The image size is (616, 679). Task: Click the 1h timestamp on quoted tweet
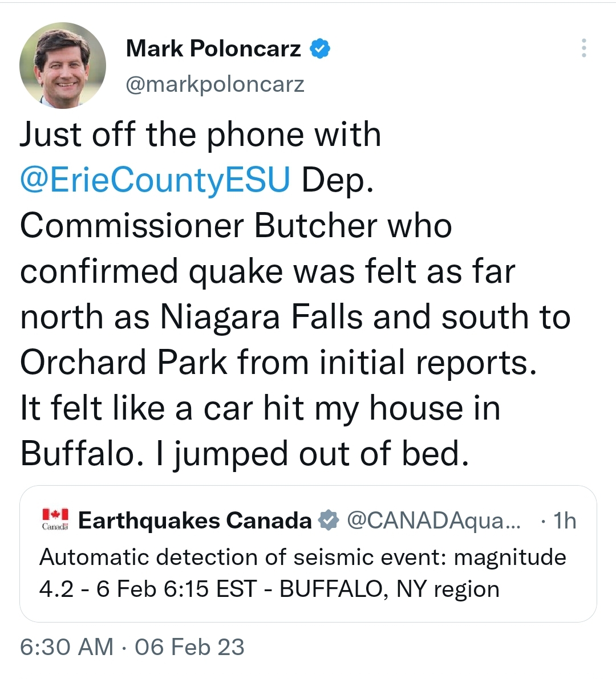(565, 521)
